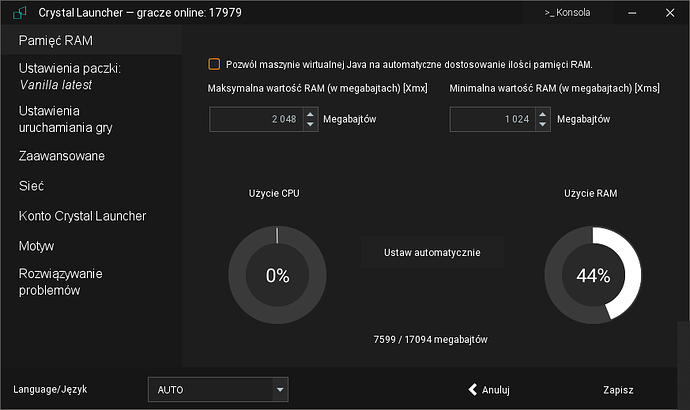Click the Anuluj back arrow icon
This screenshot has width=690, height=410.
473,389
